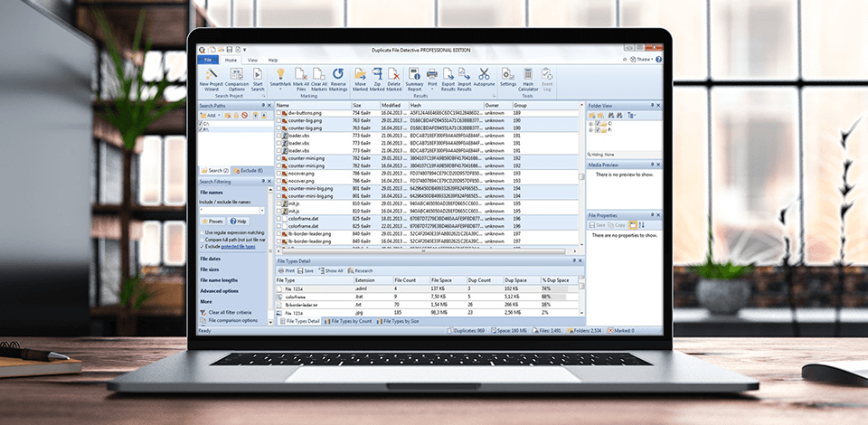Click the red prohibit icon in Search Paths
The height and width of the screenshot is (425, 868).
coord(244,115)
